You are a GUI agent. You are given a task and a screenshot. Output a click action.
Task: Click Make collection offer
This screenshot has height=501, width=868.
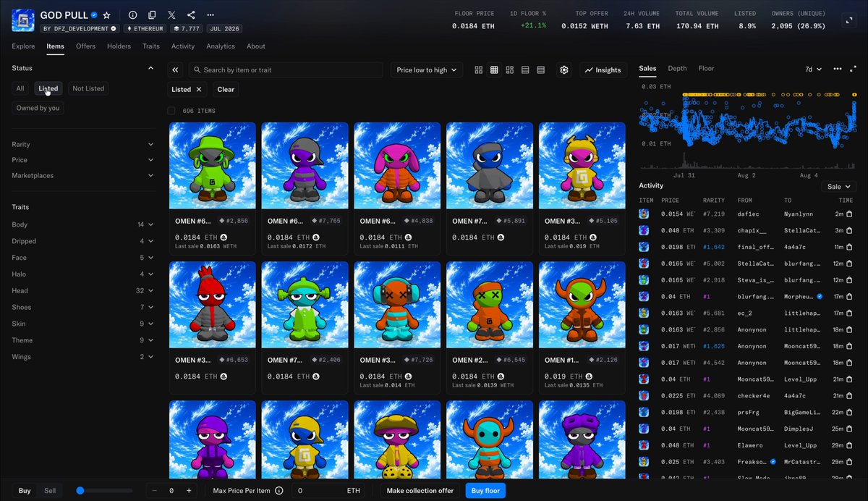[x=420, y=490]
